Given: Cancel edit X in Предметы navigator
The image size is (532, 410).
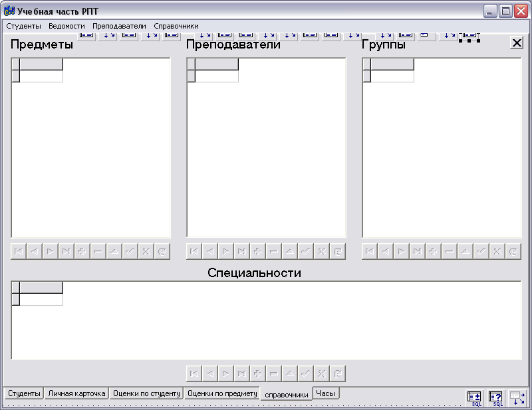Looking at the screenshot, I should click(x=146, y=252).
